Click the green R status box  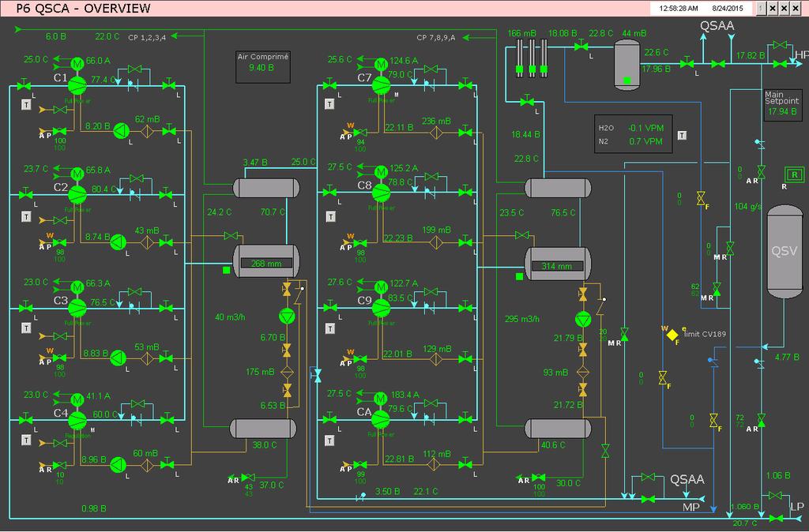pos(795,174)
